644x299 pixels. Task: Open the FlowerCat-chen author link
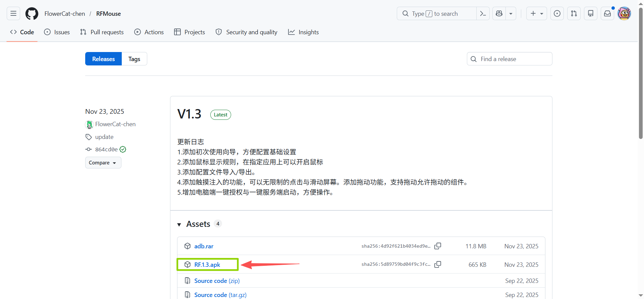[x=115, y=124]
